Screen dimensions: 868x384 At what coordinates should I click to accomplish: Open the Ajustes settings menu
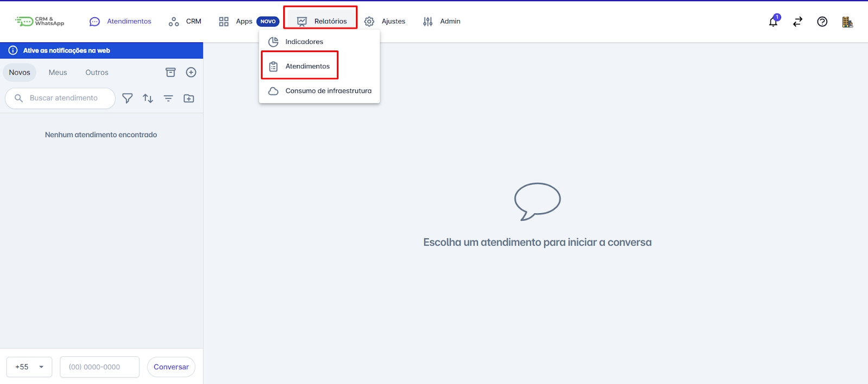[385, 21]
